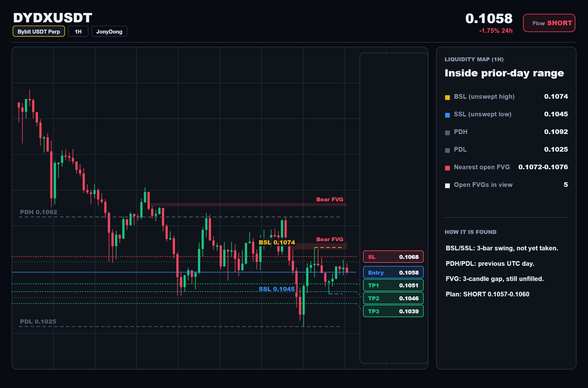Select the SL 0.1068 level box
This screenshot has height=388, width=588.
[393, 257]
